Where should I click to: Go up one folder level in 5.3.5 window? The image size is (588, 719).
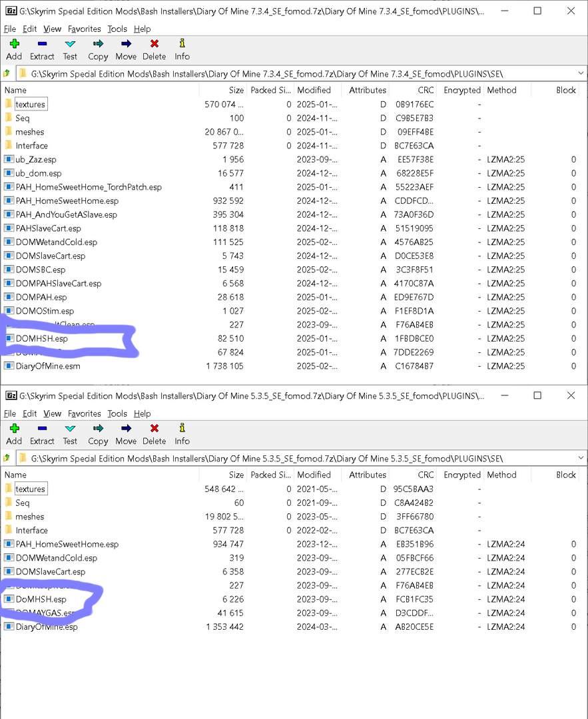(x=7, y=458)
